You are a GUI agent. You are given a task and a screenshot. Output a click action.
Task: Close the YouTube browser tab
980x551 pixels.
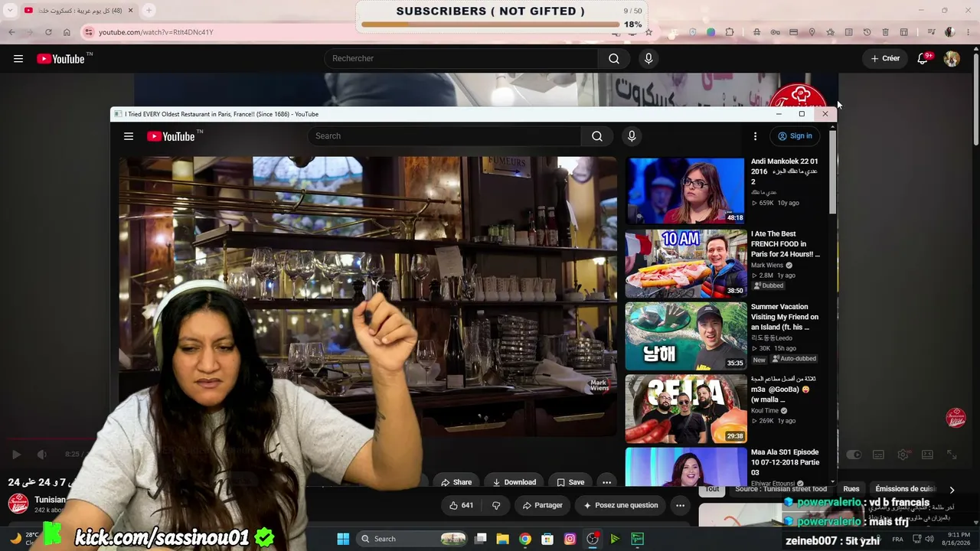tap(131, 10)
